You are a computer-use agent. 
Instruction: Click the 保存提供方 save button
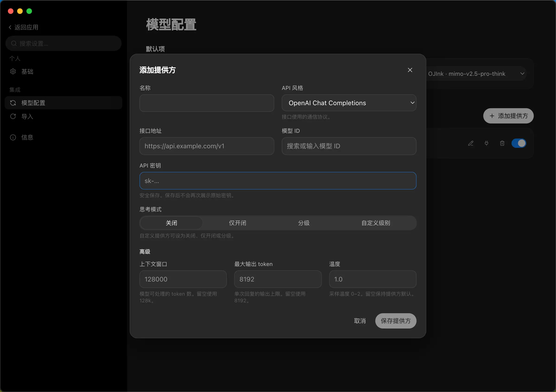click(396, 321)
